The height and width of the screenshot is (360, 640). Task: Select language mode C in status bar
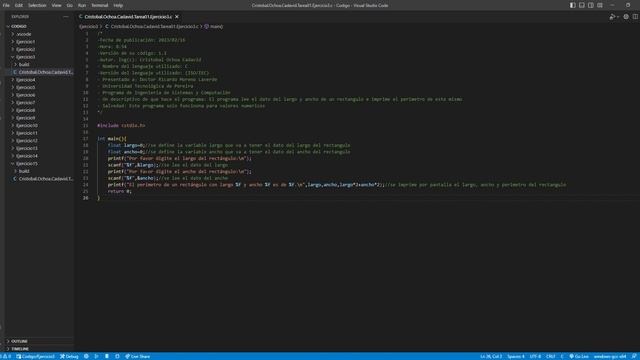562,356
